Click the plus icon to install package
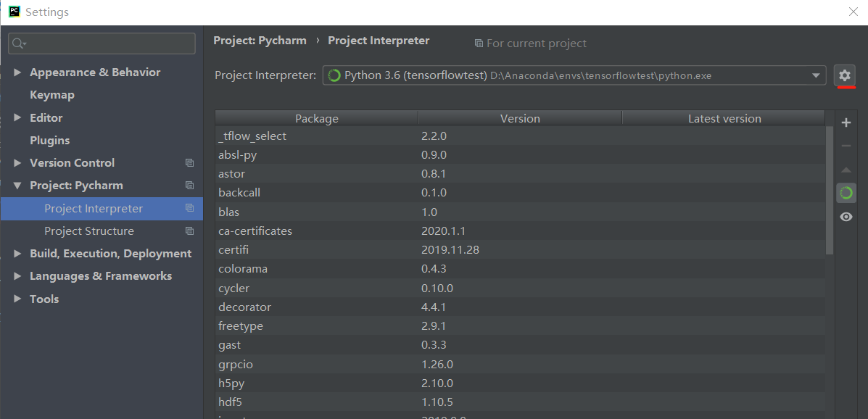This screenshot has height=419, width=868. coord(846,123)
